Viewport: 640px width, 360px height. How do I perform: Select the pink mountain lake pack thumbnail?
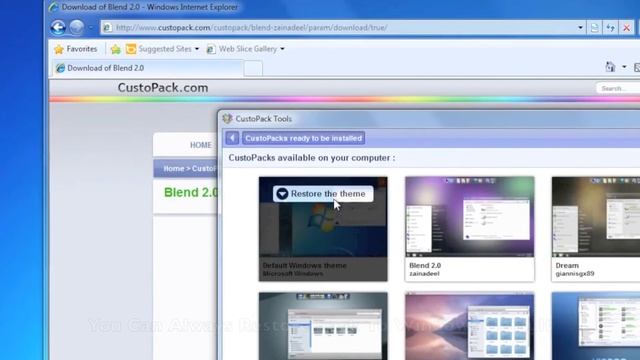[469, 326]
